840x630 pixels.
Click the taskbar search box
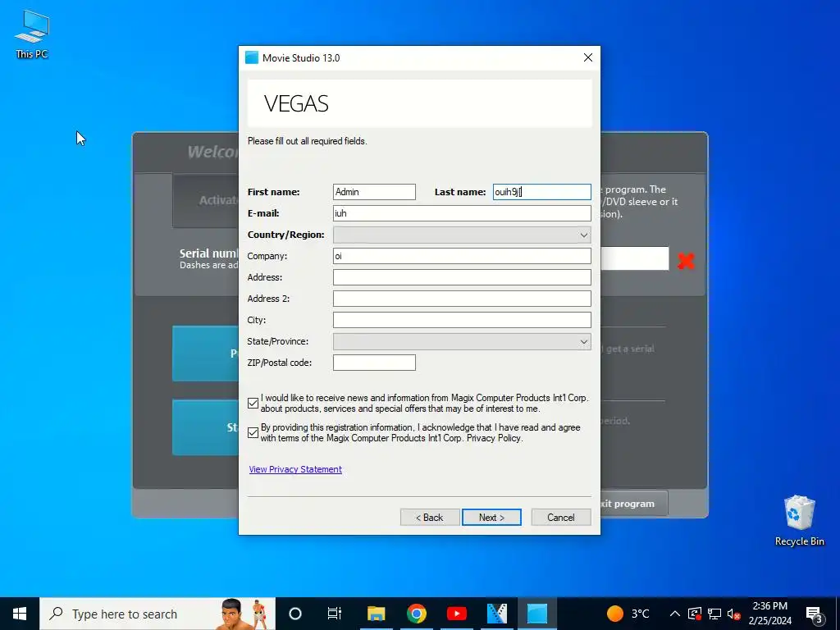(157, 614)
